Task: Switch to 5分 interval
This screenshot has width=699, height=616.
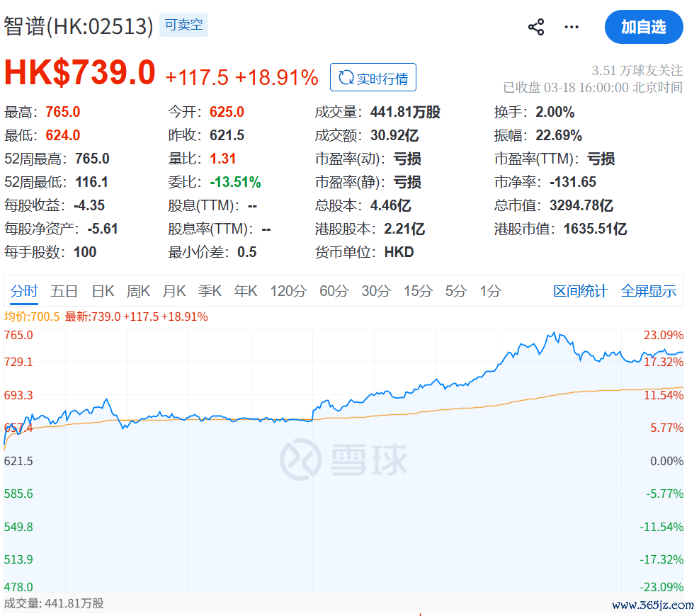Action: tap(456, 291)
